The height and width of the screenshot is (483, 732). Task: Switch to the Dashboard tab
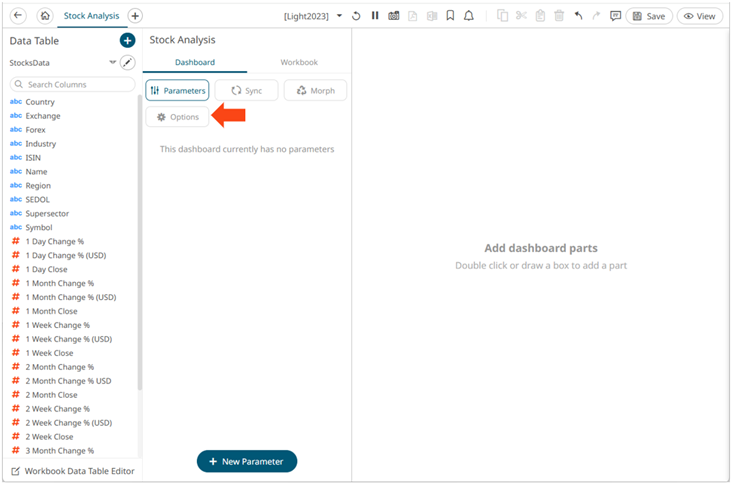(195, 63)
